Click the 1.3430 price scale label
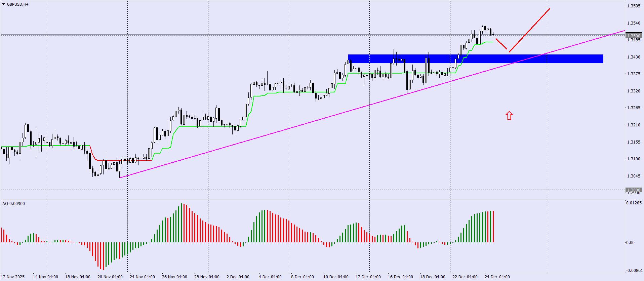644x281 pixels. 634,57
